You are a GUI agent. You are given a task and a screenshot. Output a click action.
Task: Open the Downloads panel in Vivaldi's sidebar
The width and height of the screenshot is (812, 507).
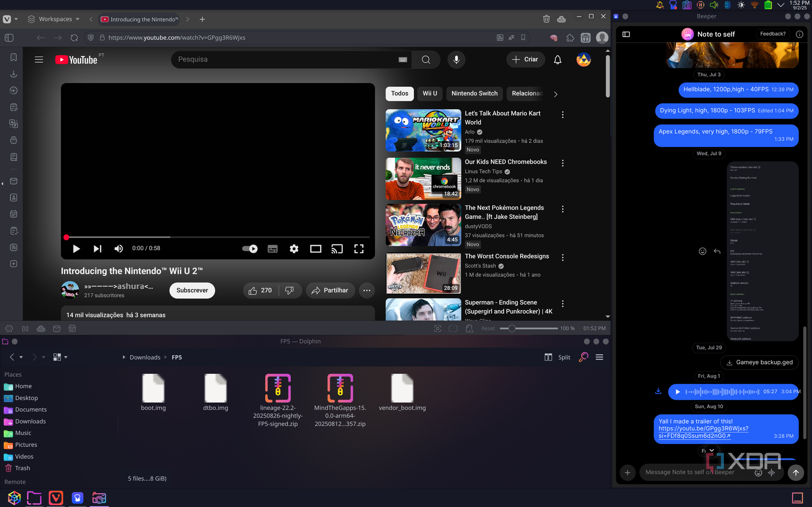[x=13, y=74]
